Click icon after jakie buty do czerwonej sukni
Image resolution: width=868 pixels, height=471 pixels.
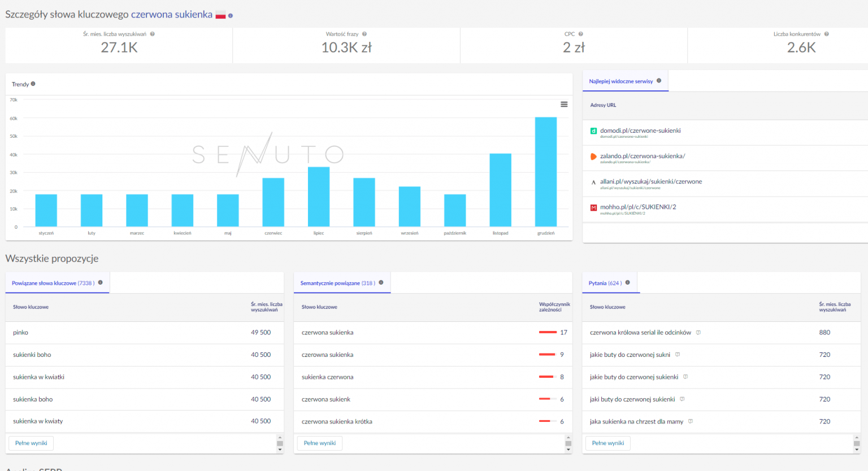click(x=678, y=355)
